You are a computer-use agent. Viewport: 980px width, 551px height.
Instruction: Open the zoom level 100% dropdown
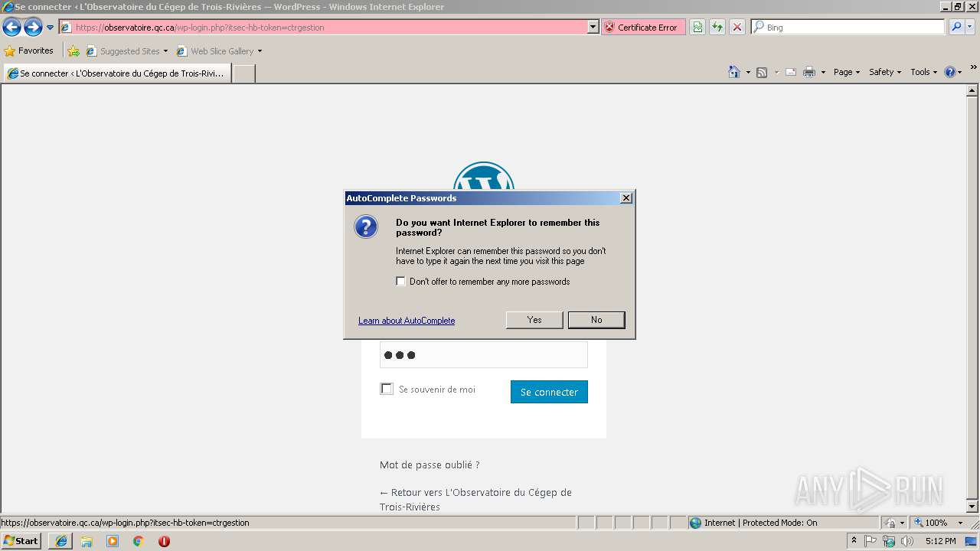click(x=960, y=523)
